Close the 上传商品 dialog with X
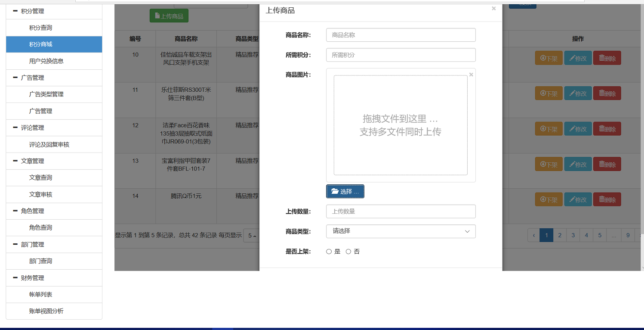The image size is (644, 330). [493, 9]
